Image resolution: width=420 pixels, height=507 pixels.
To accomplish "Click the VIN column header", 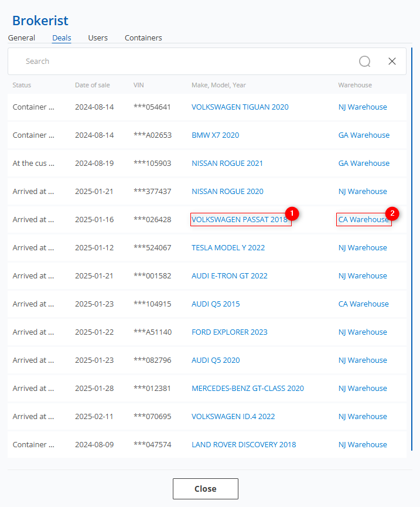I will pyautogui.click(x=139, y=85).
